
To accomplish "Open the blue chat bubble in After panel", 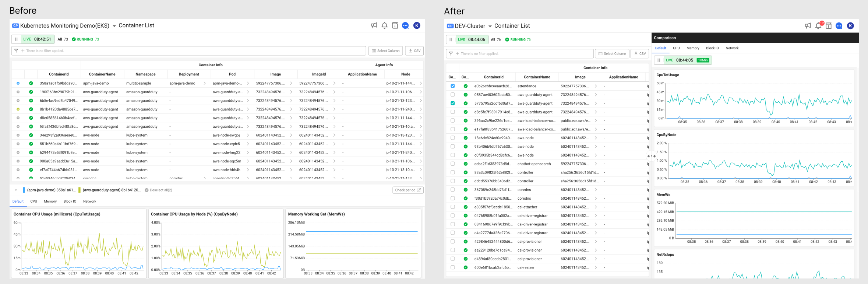I will 839,26.
